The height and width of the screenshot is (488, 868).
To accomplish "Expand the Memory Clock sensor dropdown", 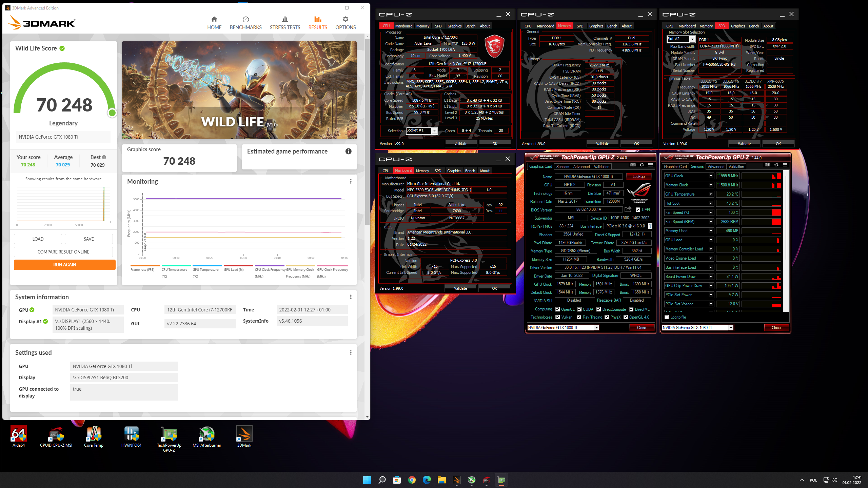I will click(x=711, y=185).
